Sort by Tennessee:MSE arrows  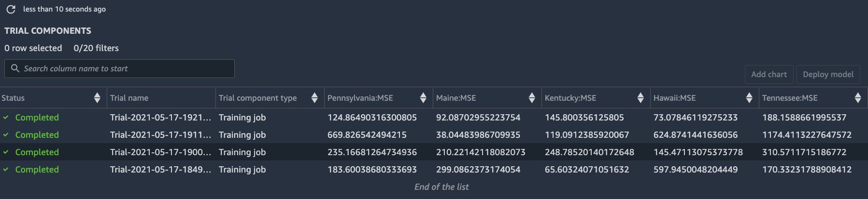(x=858, y=98)
